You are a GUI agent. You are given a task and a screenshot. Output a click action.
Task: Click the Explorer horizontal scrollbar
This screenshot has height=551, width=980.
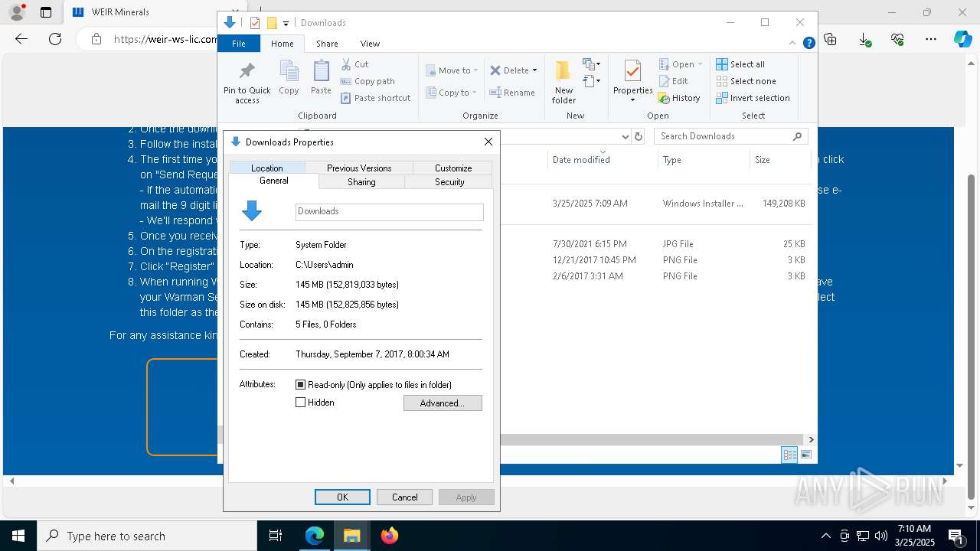coord(653,439)
